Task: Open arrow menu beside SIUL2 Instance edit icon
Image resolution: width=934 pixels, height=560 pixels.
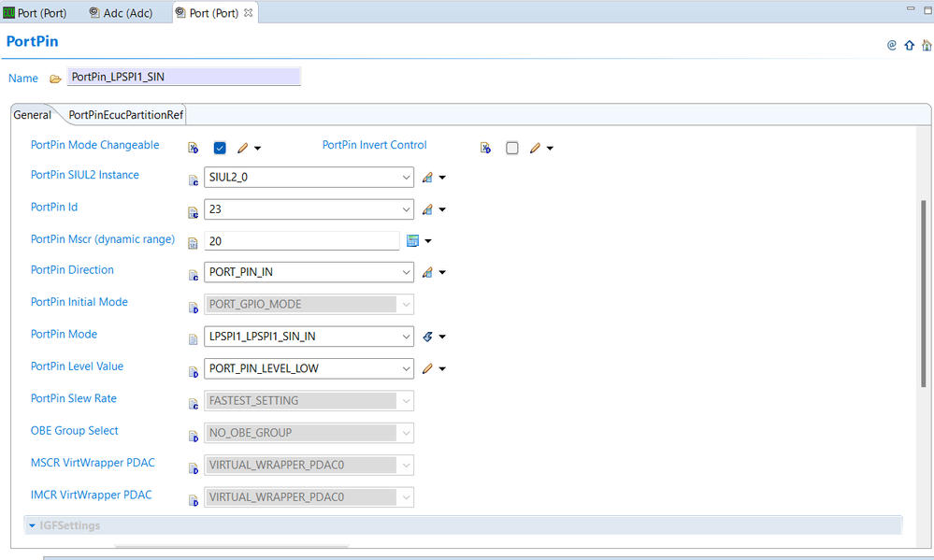Action: (442, 178)
